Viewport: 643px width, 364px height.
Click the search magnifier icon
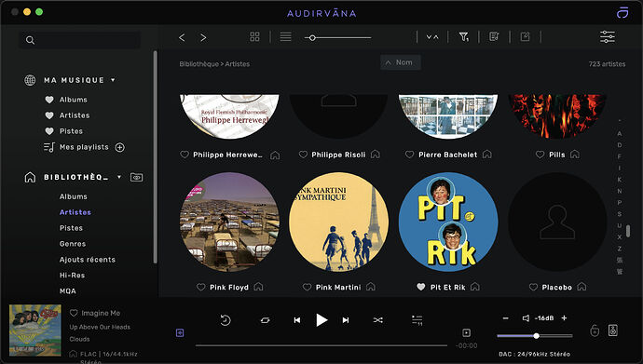coord(30,40)
